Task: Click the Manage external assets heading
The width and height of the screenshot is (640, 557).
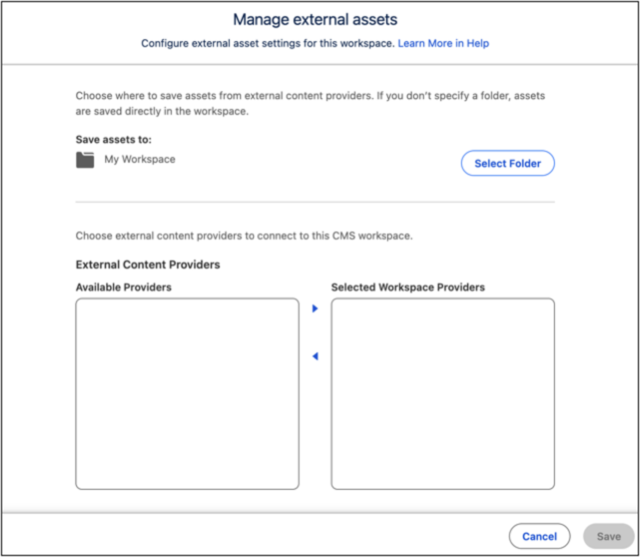Action: tap(315, 19)
